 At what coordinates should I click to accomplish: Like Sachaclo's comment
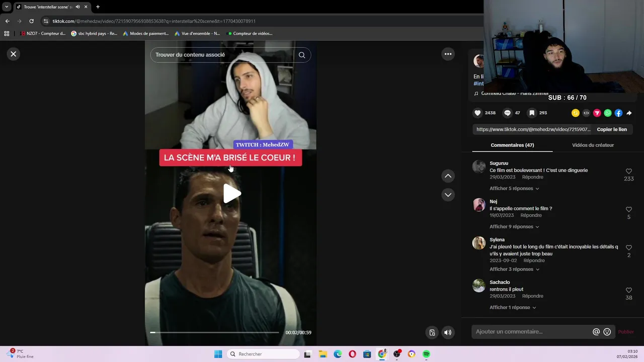click(628, 291)
